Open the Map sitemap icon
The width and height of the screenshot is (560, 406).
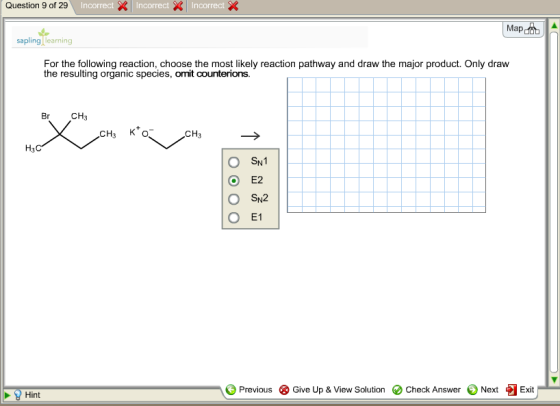(532, 29)
